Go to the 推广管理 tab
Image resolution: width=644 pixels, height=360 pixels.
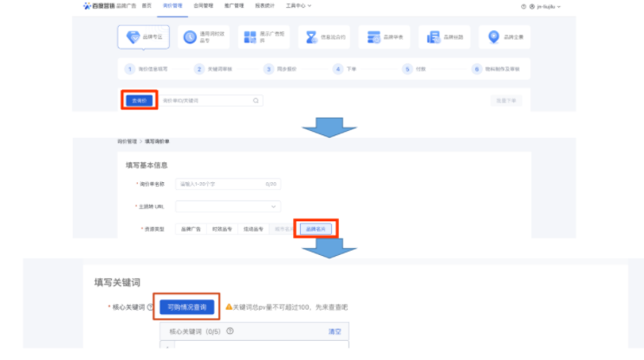[234, 6]
